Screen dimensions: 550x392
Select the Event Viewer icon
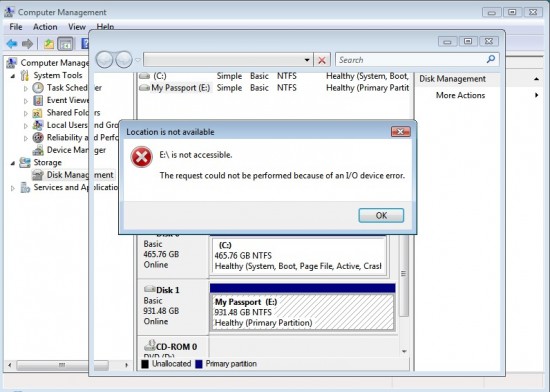38,100
